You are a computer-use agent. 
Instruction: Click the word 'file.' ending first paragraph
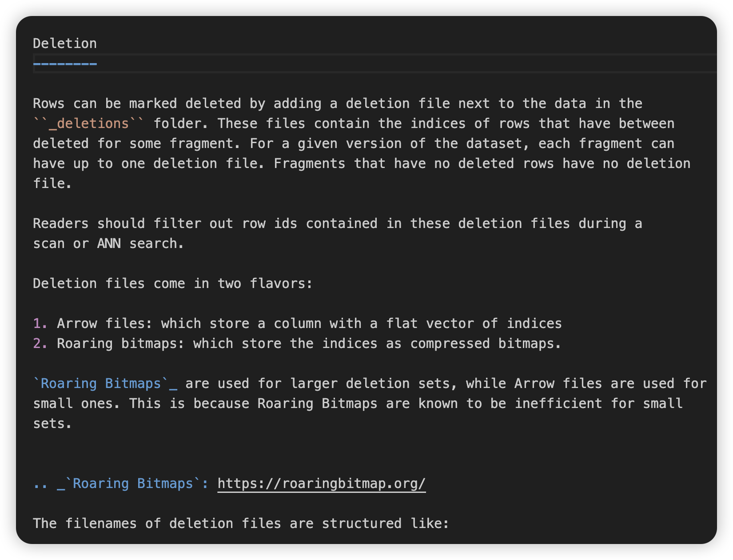click(52, 184)
